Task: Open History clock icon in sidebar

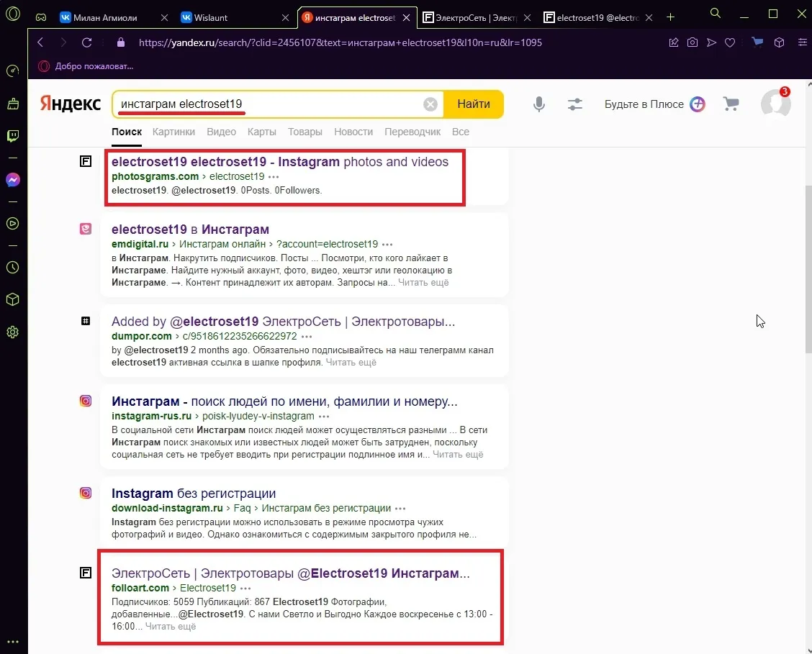Action: tap(13, 268)
